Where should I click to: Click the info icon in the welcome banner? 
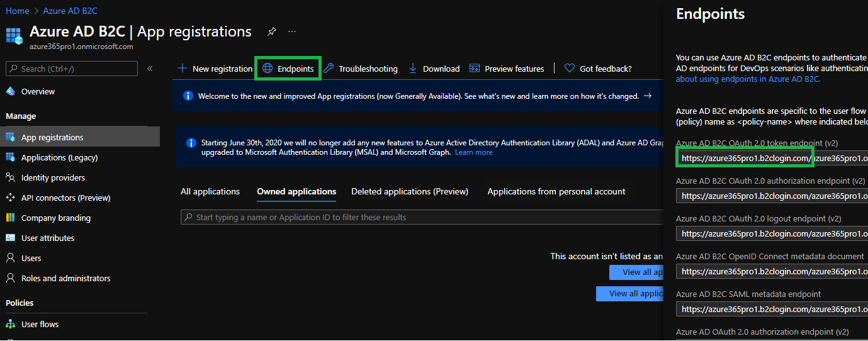tap(188, 96)
